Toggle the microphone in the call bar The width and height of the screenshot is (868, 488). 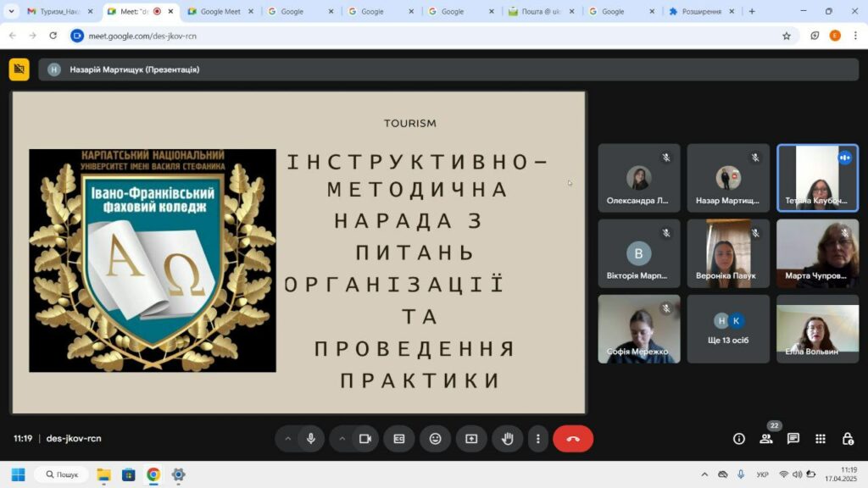pos(311,439)
